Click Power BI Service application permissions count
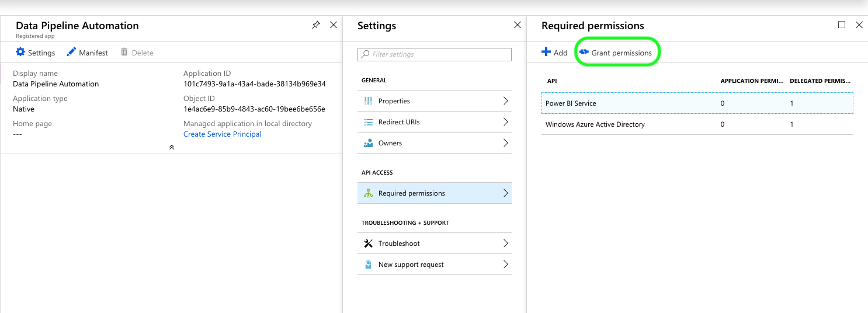868x313 pixels. tap(723, 103)
